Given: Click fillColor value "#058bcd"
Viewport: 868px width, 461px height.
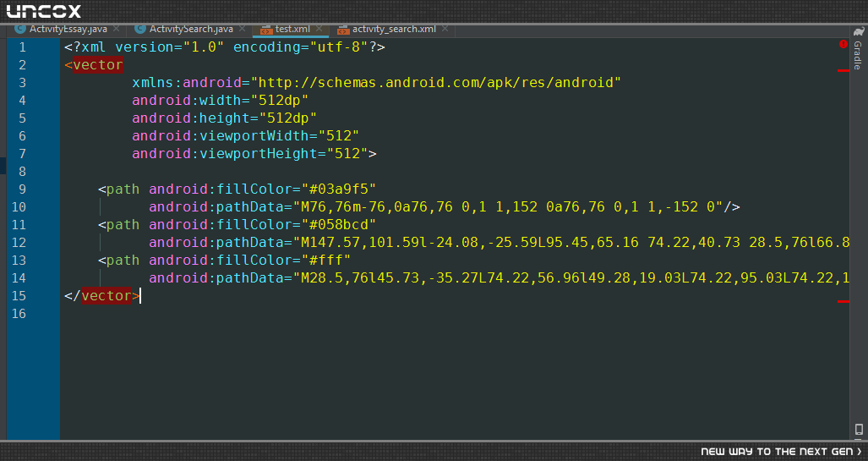Looking at the screenshot, I should tap(338, 224).
